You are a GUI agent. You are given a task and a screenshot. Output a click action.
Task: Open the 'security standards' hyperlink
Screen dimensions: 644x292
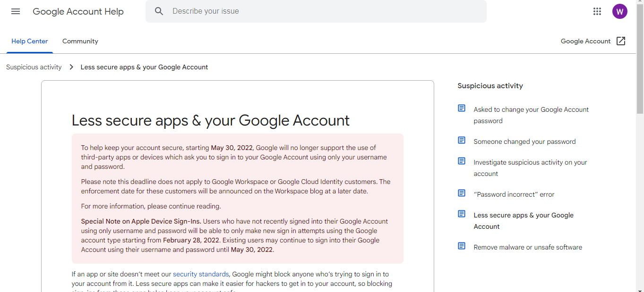point(201,274)
